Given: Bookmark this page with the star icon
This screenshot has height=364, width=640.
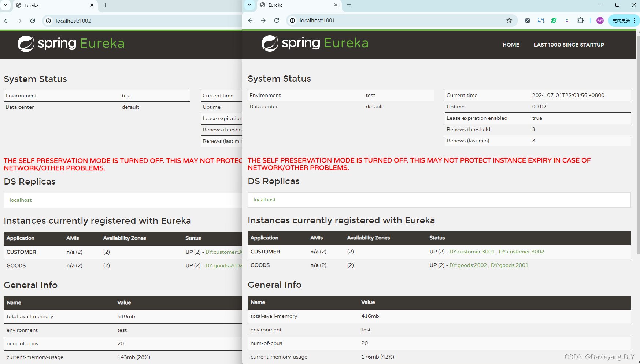Looking at the screenshot, I should pos(509,21).
